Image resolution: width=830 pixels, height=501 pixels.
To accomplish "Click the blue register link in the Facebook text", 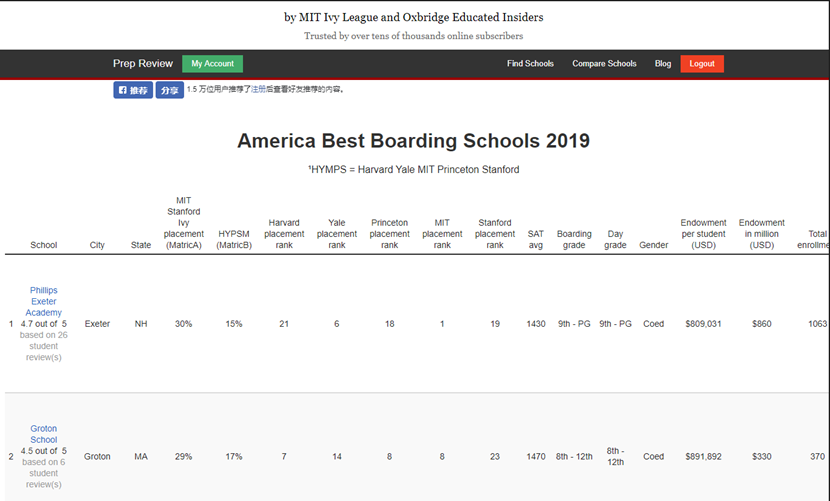I will [x=258, y=89].
